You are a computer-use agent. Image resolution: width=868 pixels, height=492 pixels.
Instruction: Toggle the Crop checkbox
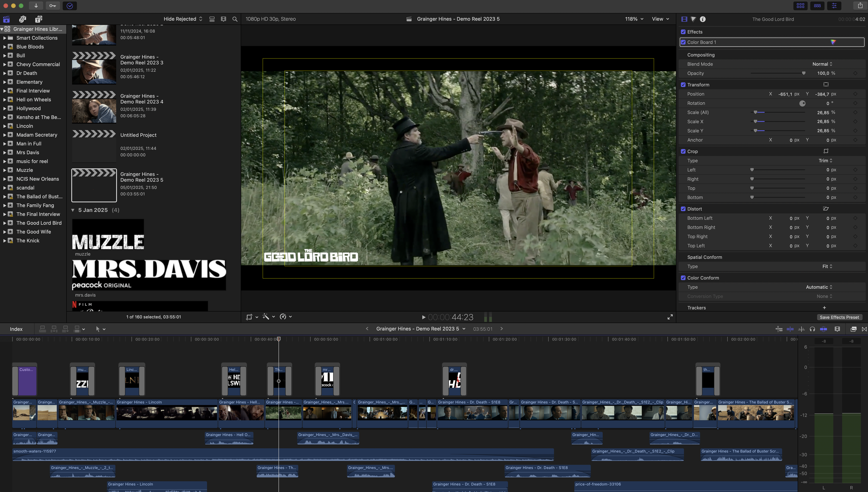click(x=683, y=151)
